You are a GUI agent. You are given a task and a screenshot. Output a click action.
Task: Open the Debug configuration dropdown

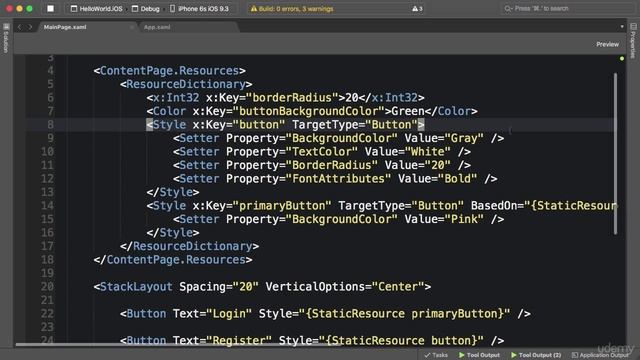coord(146,9)
